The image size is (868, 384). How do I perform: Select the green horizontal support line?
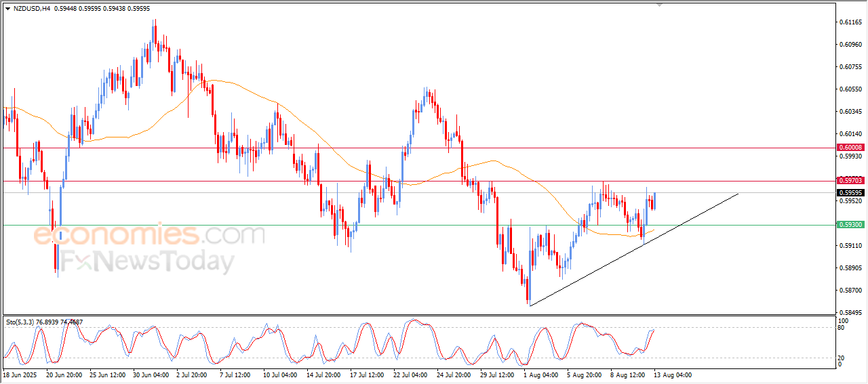coord(418,224)
